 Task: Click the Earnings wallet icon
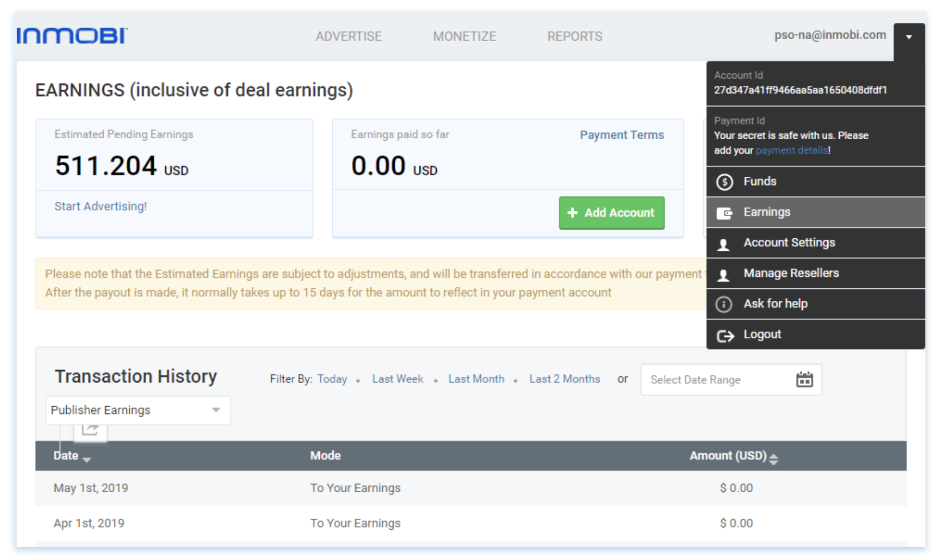[724, 212]
